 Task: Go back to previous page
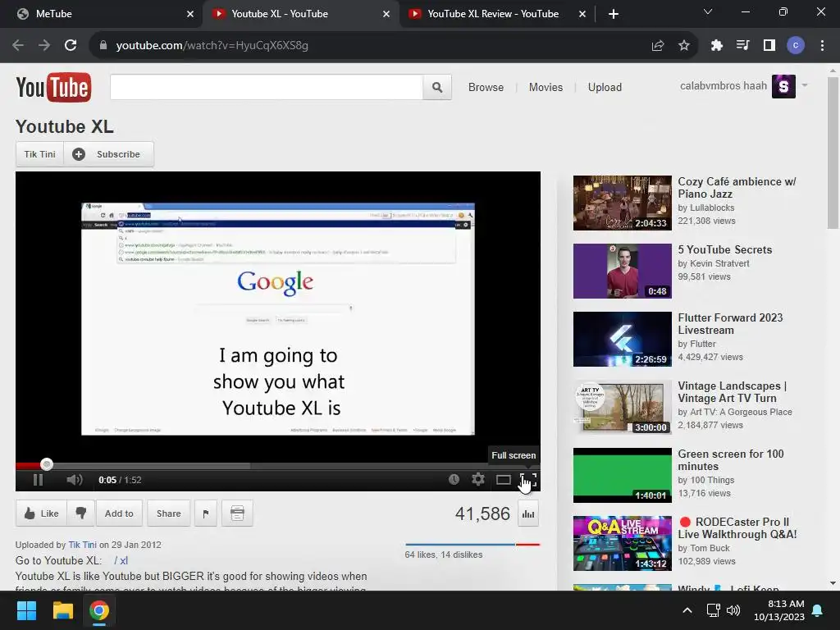(18, 46)
